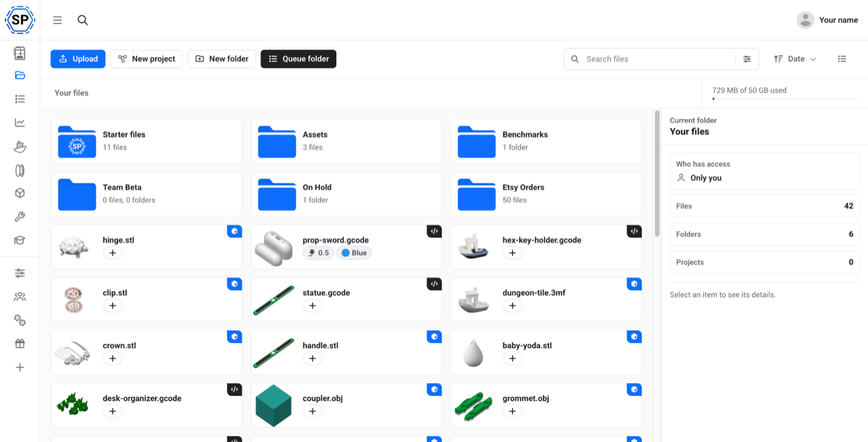This screenshot has width=868, height=442.
Task: Select the clip.stl thumbnail
Action: pyautogui.click(x=73, y=300)
